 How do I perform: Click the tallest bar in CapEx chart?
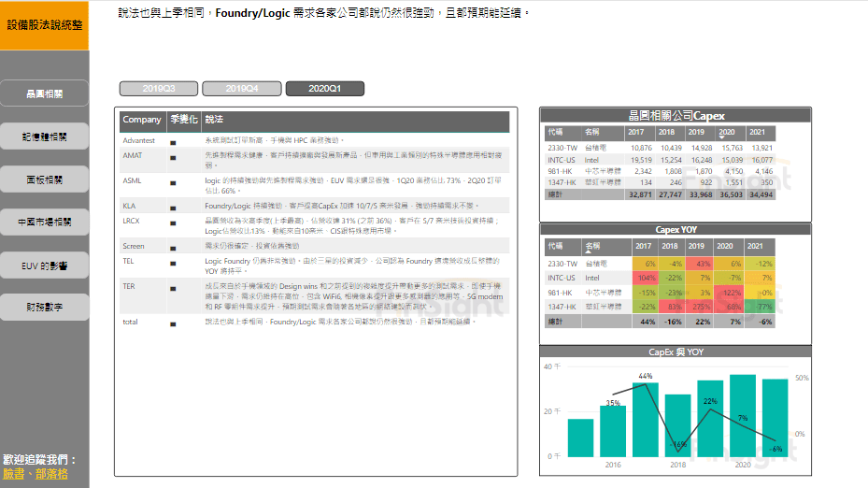[x=743, y=416]
